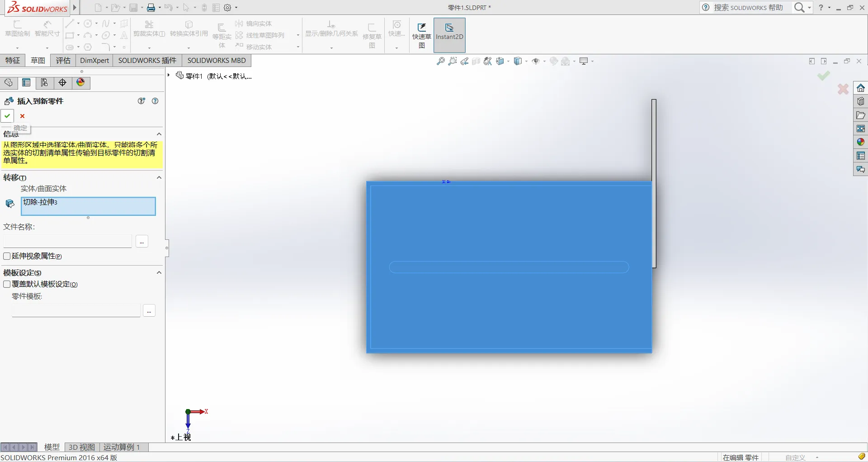Switch to the SOLIDWORKS 插件 tab
The width and height of the screenshot is (868, 462).
(x=147, y=61)
